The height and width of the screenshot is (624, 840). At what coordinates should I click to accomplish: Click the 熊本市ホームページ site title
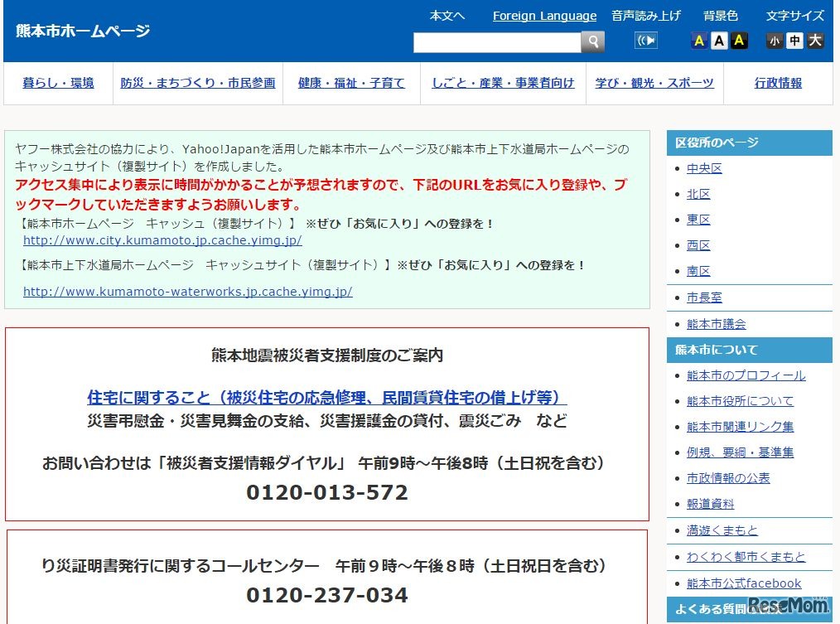83,31
